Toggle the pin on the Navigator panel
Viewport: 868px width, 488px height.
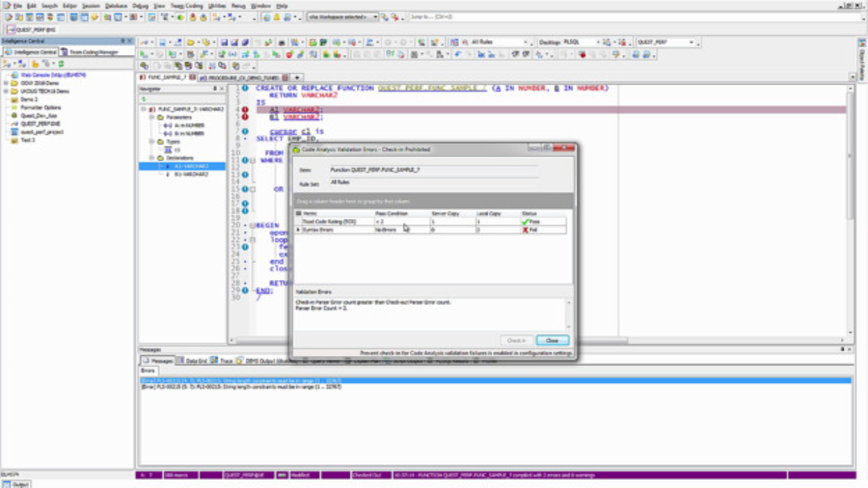click(215, 88)
